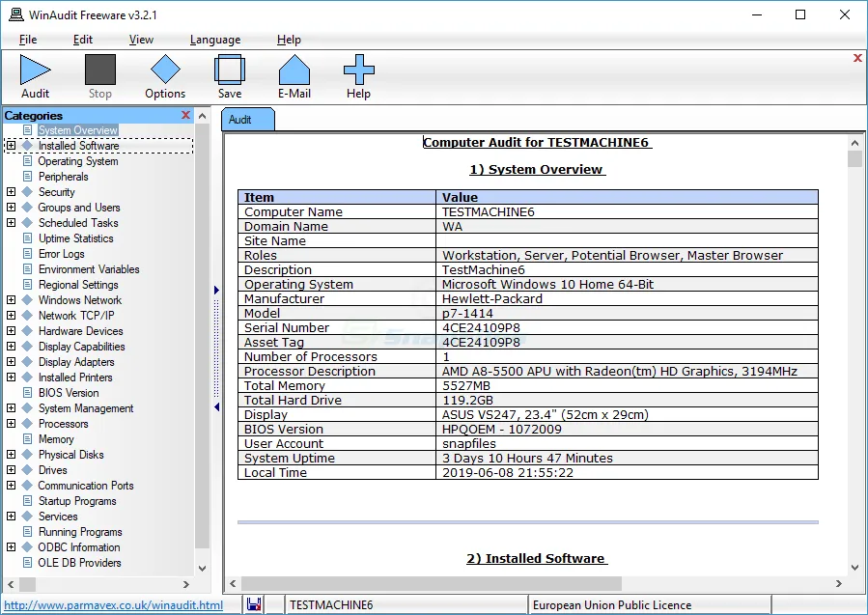
Task: Select Physical Disks category
Action: 70,455
